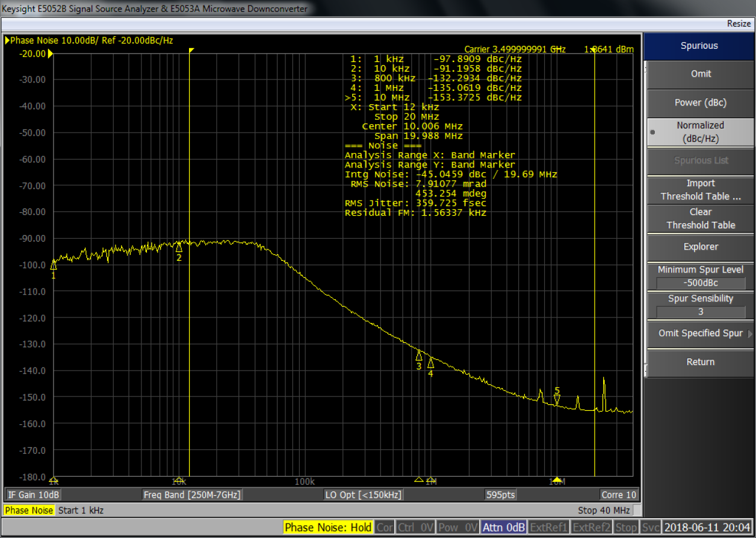Click the Corre 10 correlation indicator
The image size is (756, 538).
[619, 494]
